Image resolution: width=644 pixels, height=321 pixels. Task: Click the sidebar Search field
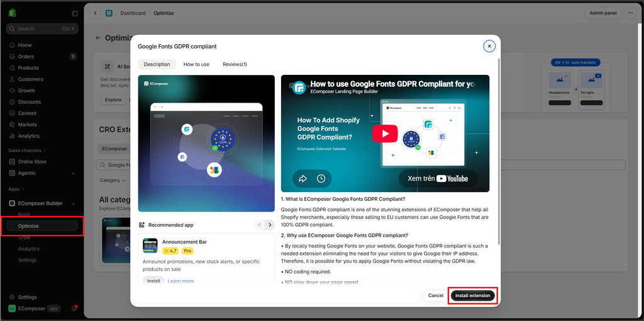coord(42,29)
